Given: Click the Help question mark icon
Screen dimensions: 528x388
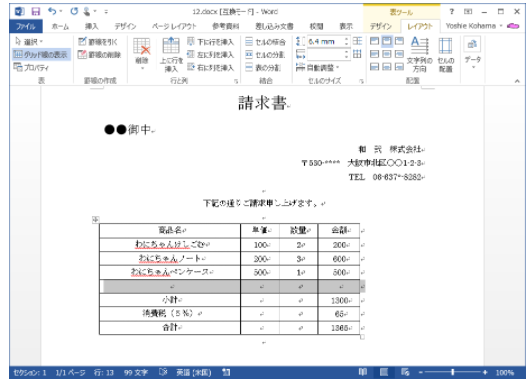Looking at the screenshot, I should tap(452, 11).
